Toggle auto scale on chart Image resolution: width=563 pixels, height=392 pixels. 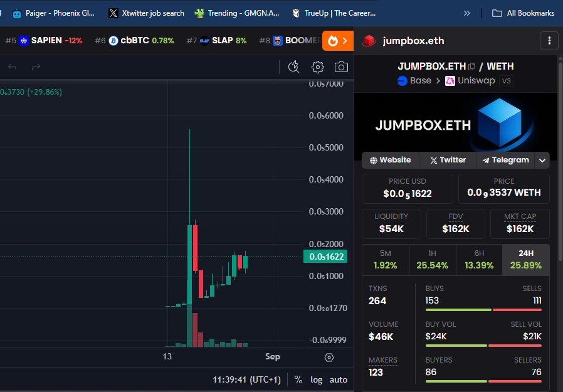(338, 380)
